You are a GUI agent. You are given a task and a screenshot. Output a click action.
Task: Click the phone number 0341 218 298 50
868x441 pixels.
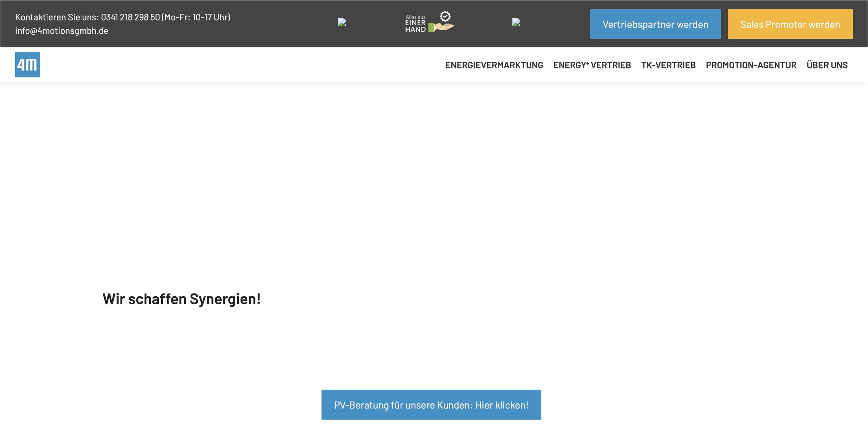click(x=130, y=17)
